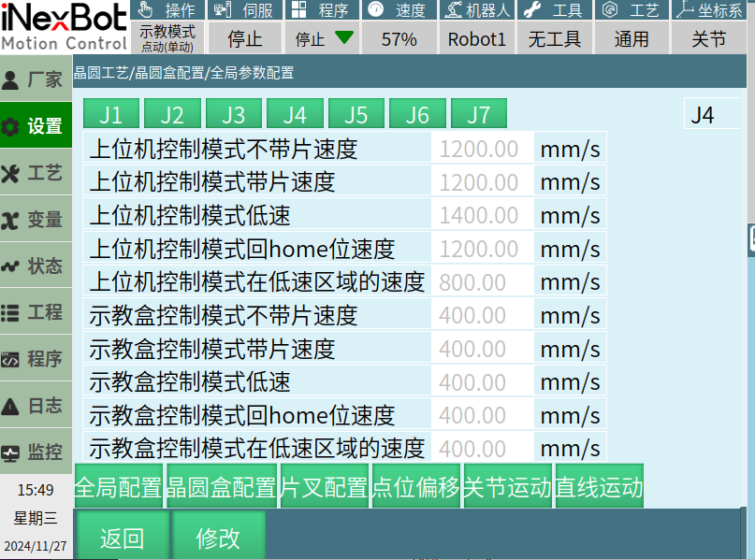Open the Robot1 robot selector

(x=476, y=39)
